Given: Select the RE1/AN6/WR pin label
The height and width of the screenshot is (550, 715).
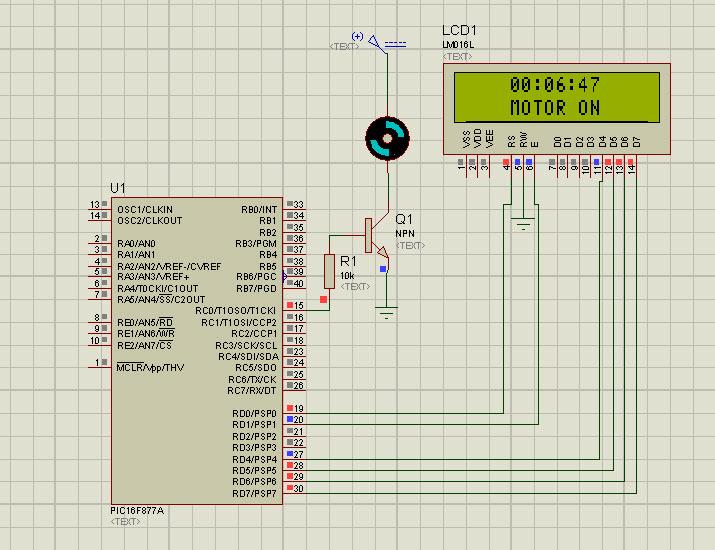Looking at the screenshot, I should [x=146, y=334].
